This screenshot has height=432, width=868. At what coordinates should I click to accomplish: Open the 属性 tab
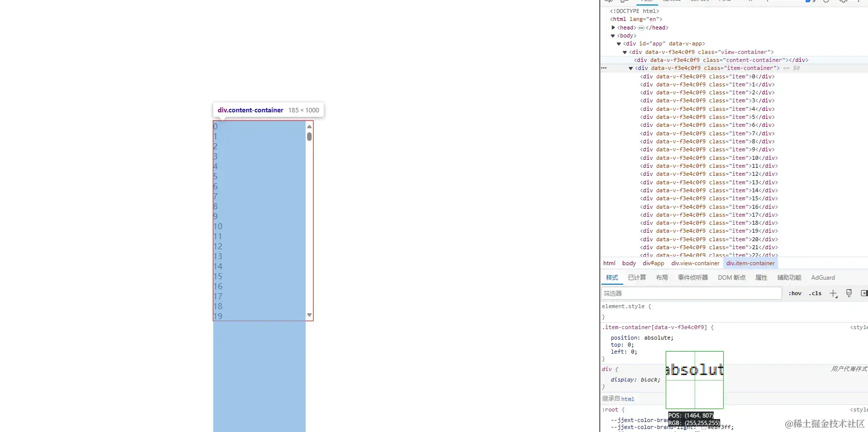click(x=761, y=278)
